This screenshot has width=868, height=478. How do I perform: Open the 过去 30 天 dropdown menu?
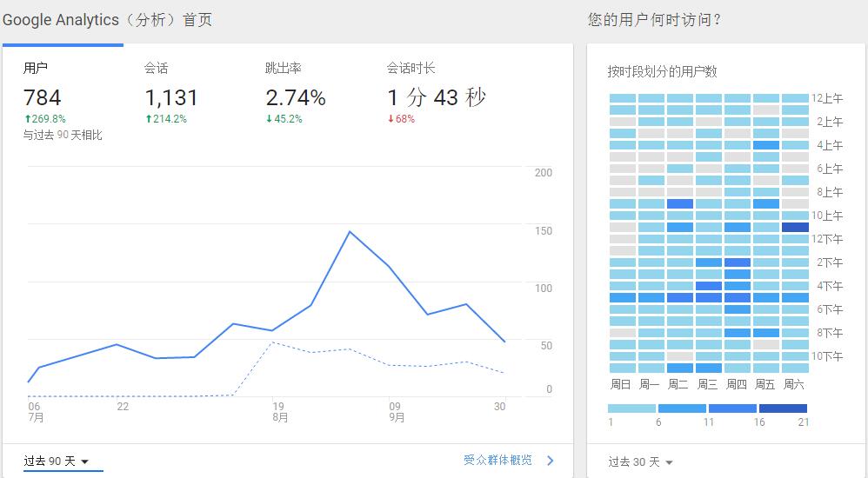641,462
